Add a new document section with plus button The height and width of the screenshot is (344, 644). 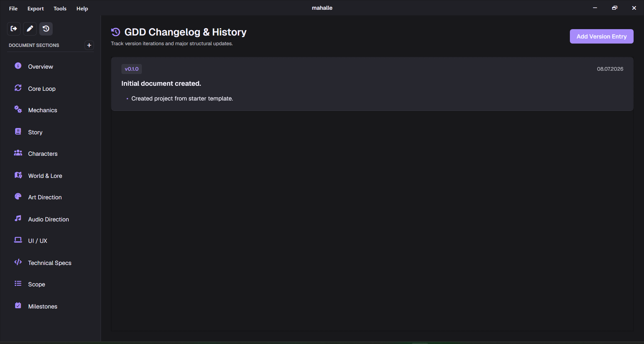tap(89, 45)
